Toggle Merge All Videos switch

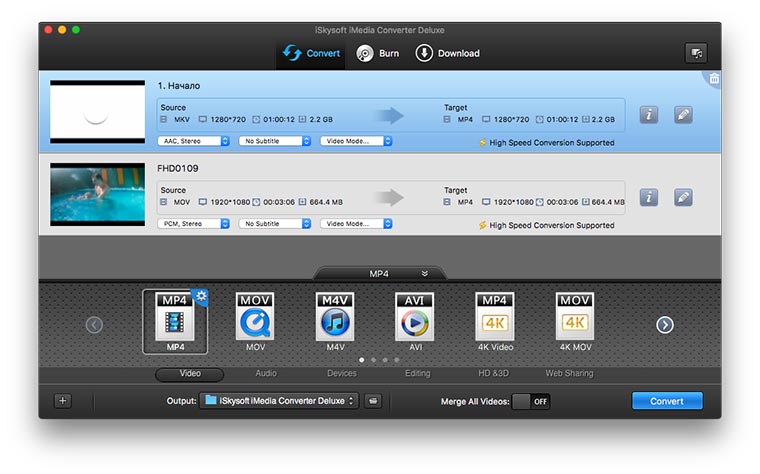pos(531,401)
